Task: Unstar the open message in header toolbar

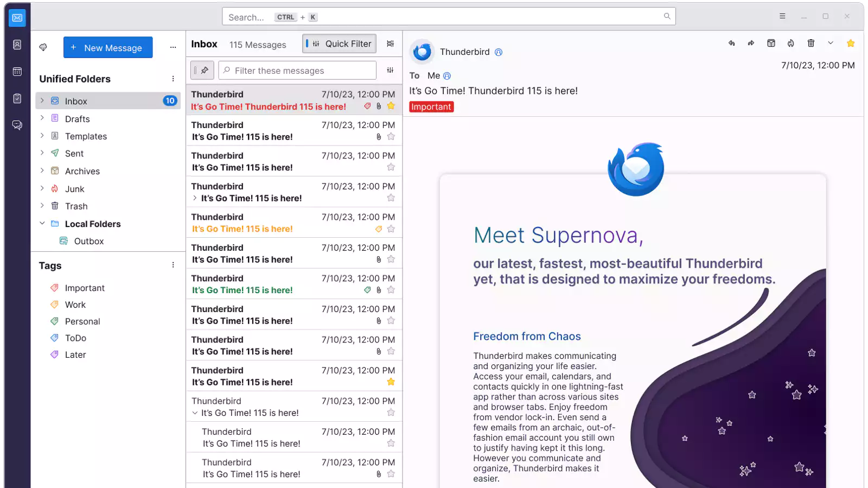Action: pos(851,43)
